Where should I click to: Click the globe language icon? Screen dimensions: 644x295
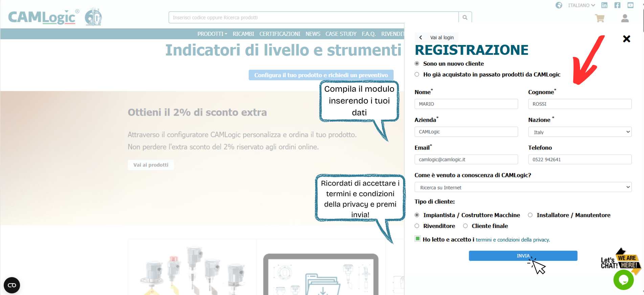[x=559, y=5]
